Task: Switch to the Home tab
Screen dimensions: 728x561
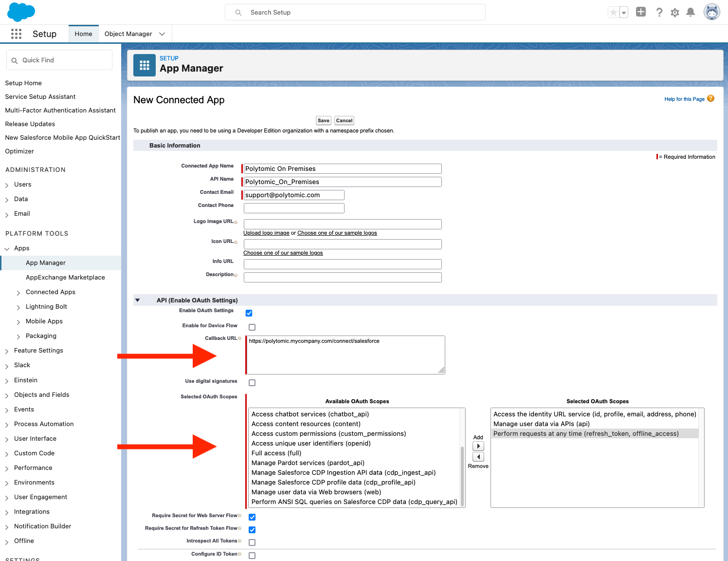Action: (x=83, y=34)
